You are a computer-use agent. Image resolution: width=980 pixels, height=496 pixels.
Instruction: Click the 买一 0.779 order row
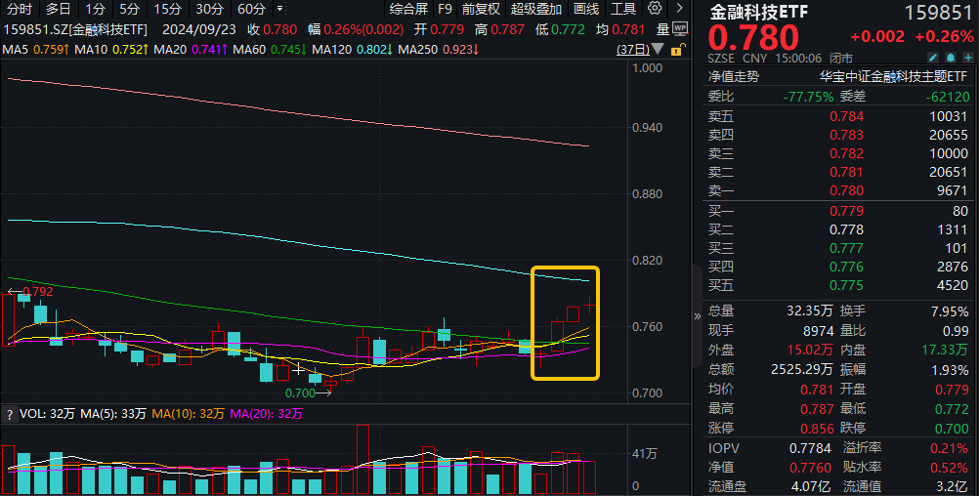click(x=838, y=211)
